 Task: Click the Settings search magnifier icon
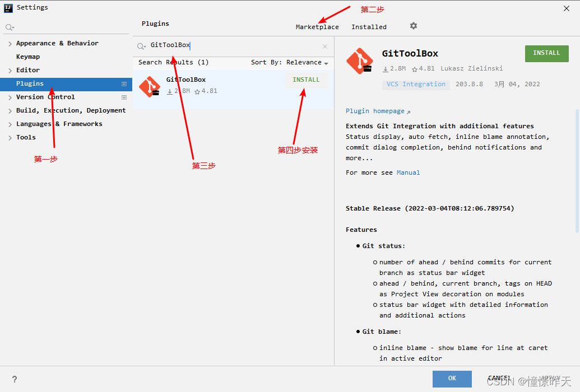tap(10, 27)
